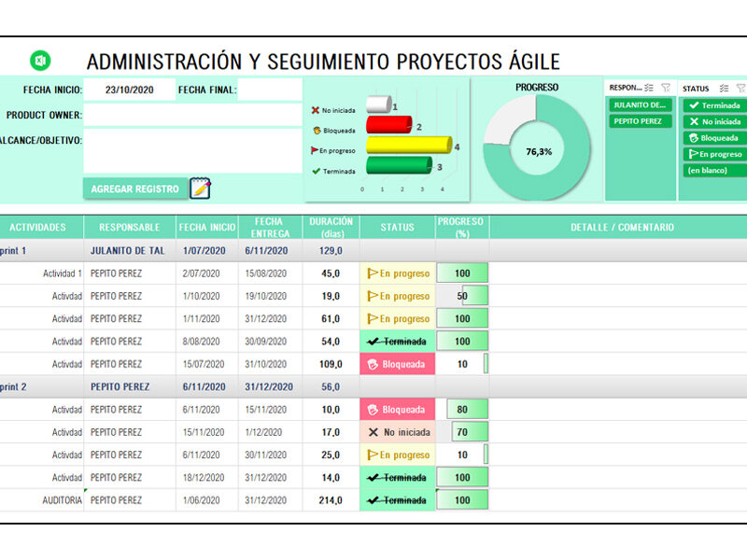This screenshot has height=560, width=747.
Task: Click the Fecha Inicio field 23/10/2020
Action: 130,90
